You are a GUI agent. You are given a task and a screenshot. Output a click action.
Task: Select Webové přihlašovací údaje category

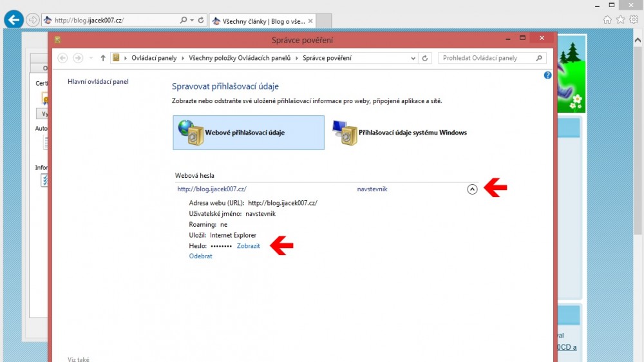click(x=249, y=133)
